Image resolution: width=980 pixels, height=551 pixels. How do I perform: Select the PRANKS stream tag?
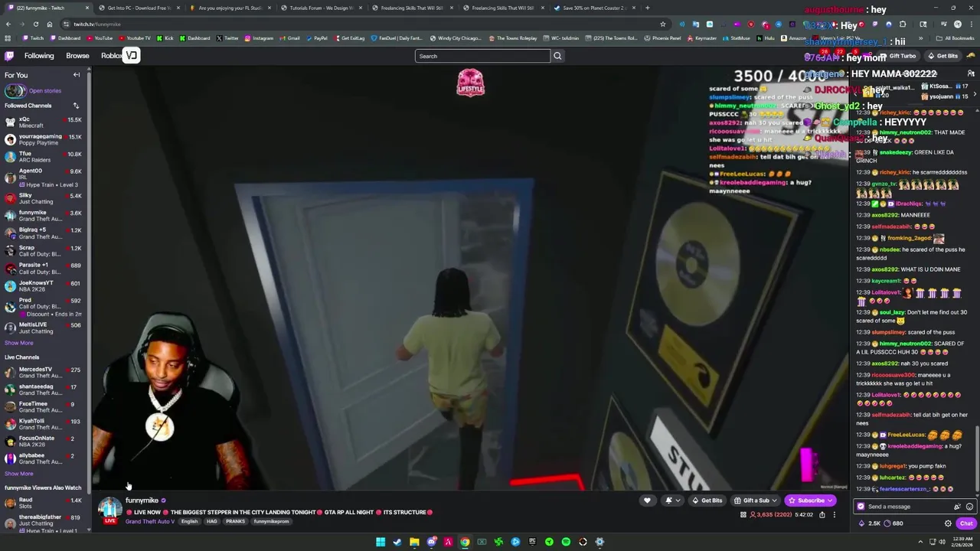pos(235,522)
